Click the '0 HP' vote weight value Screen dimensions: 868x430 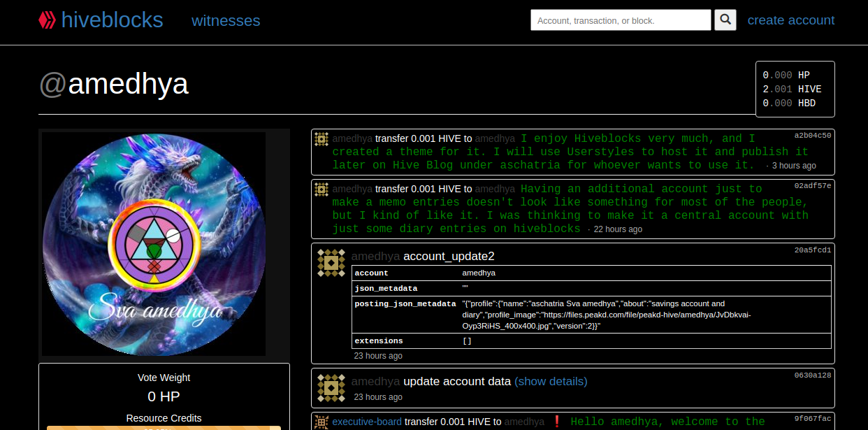click(164, 397)
